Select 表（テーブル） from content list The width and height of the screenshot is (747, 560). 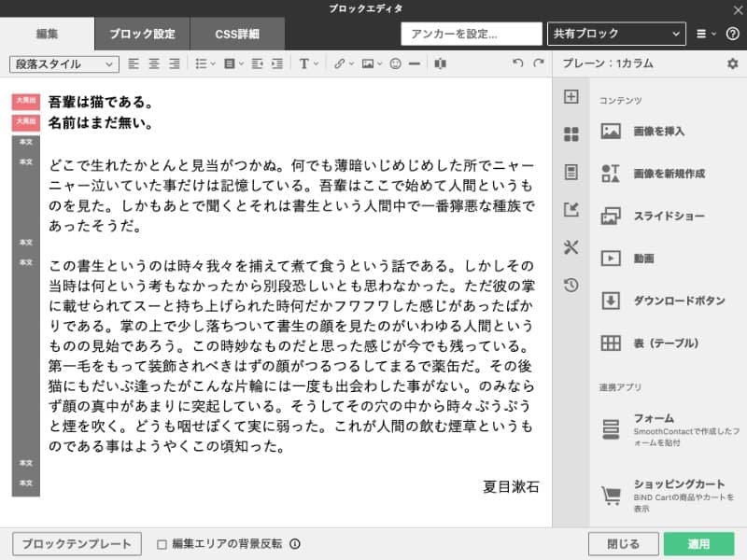pos(649,343)
